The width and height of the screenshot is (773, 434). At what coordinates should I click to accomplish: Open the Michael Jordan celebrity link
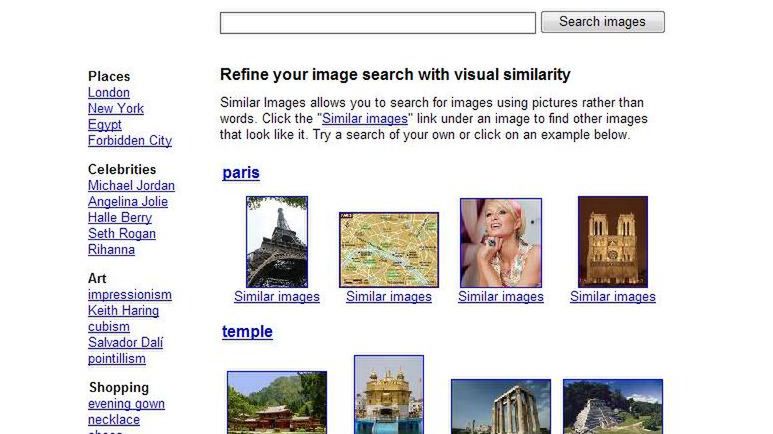pos(131,186)
